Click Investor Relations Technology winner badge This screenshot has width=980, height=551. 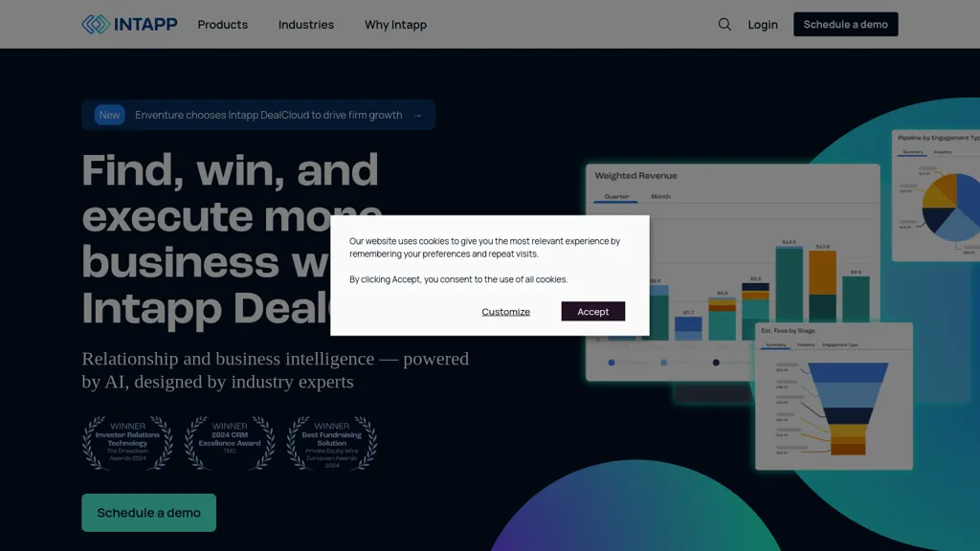click(127, 442)
